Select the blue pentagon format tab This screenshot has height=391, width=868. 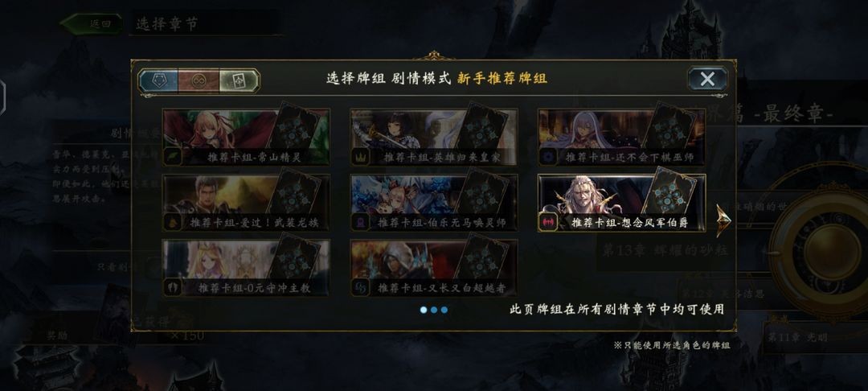pos(158,81)
